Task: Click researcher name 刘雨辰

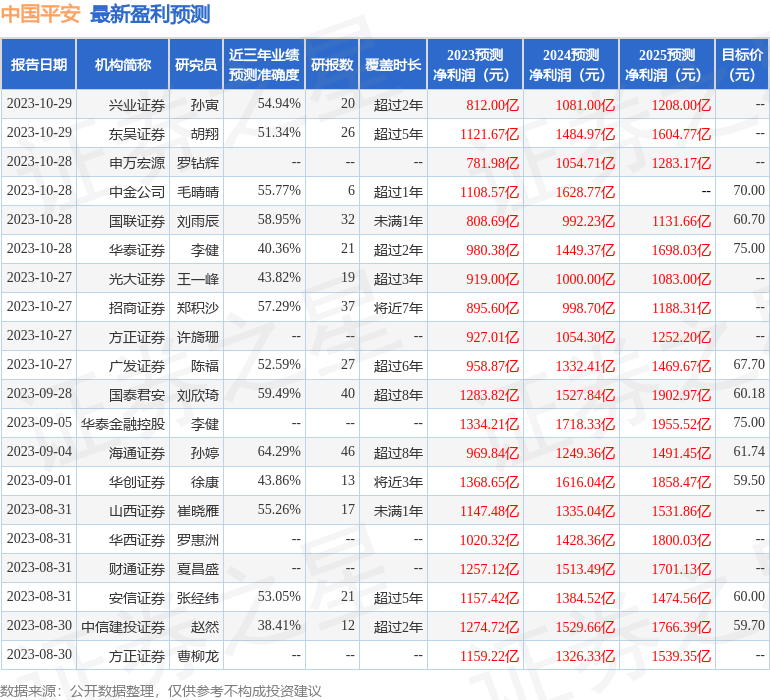Action: 198,221
